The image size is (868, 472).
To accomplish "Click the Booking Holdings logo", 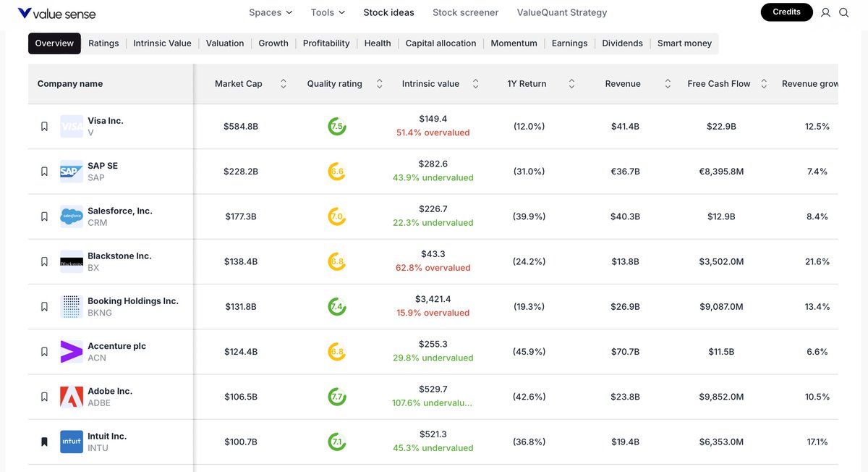I will pyautogui.click(x=72, y=306).
